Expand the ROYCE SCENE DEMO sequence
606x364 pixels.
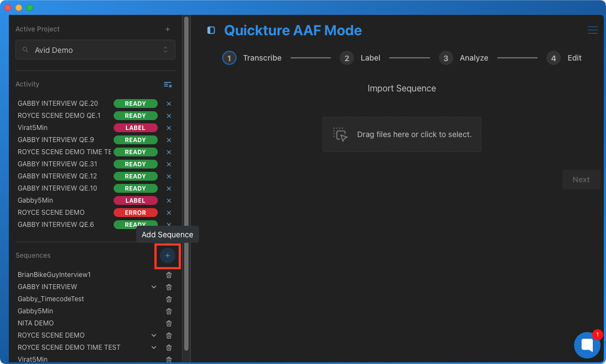coord(154,335)
